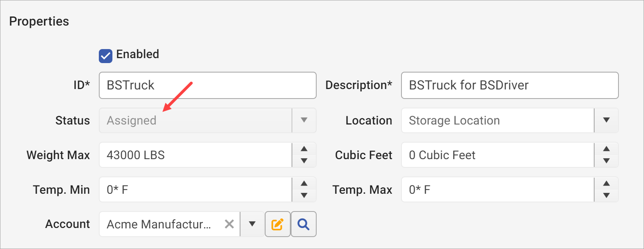
Task: Decrease Cubic Feet with down arrow
Action: [x=606, y=161]
